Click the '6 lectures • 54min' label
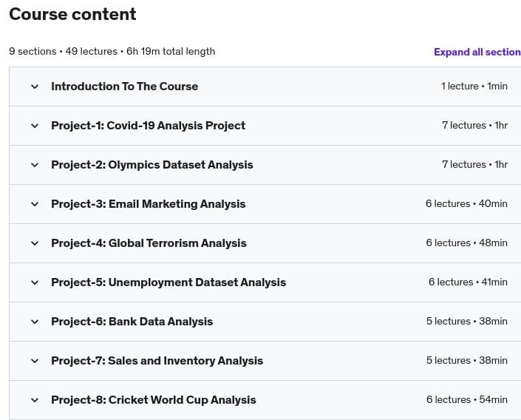Viewport: 521px width, 420px height. coord(466,400)
